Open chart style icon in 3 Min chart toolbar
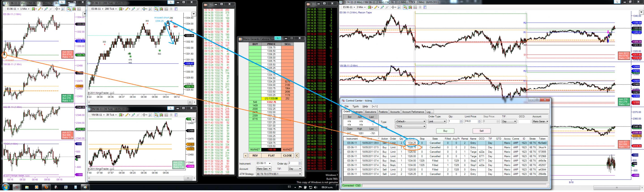 (x=370, y=7)
